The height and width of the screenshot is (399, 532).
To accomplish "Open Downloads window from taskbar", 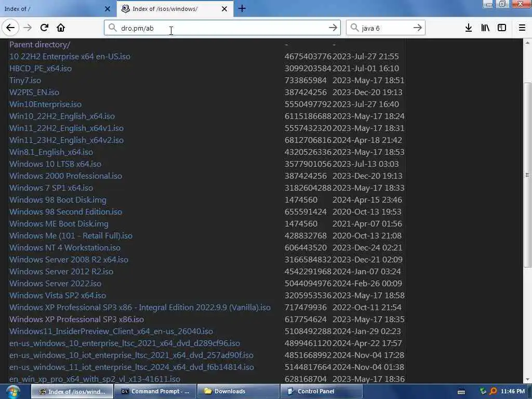I will click(238, 391).
